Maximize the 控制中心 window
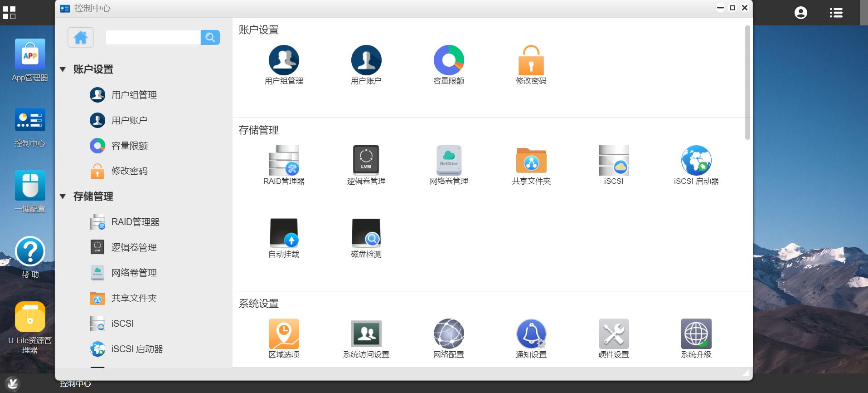The width and height of the screenshot is (868, 393). click(732, 8)
